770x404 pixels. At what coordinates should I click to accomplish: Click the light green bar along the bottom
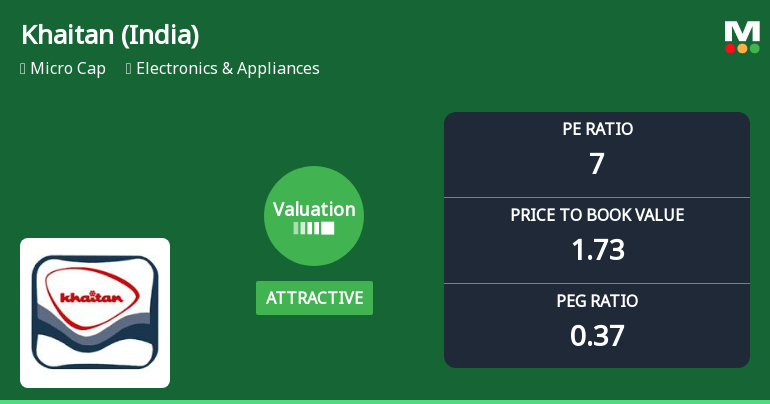(385, 401)
